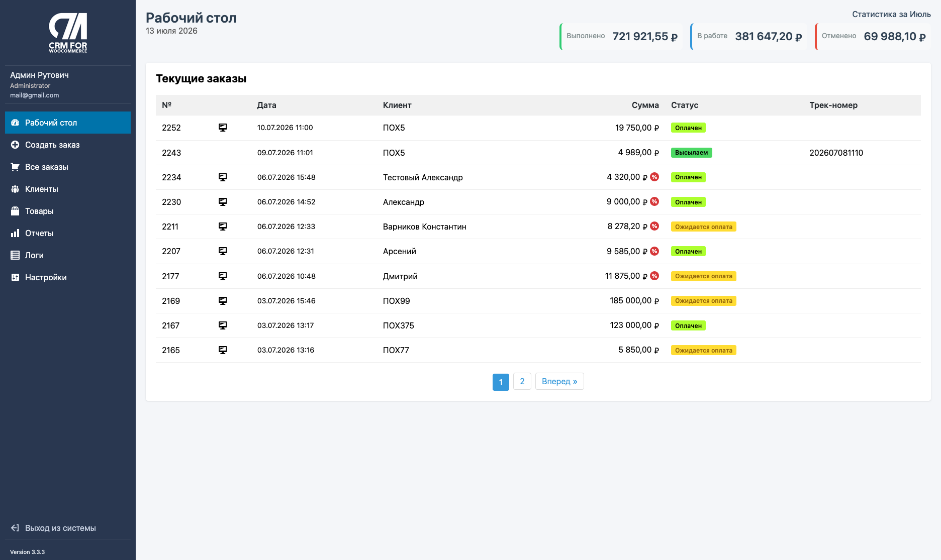
Task: Click client name Варников Константин
Action: (x=425, y=227)
